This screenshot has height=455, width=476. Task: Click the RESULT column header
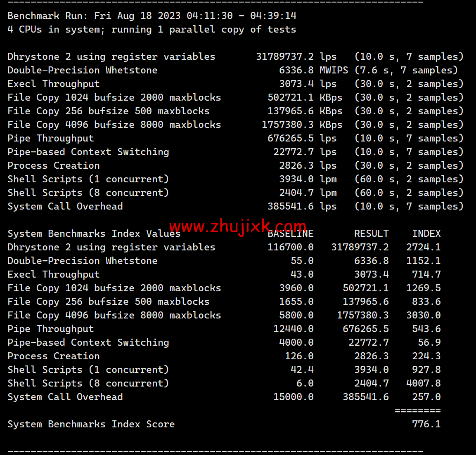(x=371, y=233)
